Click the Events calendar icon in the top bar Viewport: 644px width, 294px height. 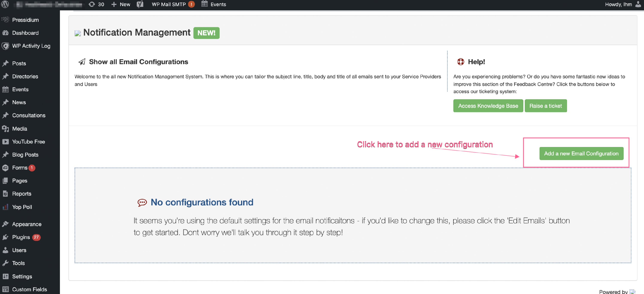(205, 4)
